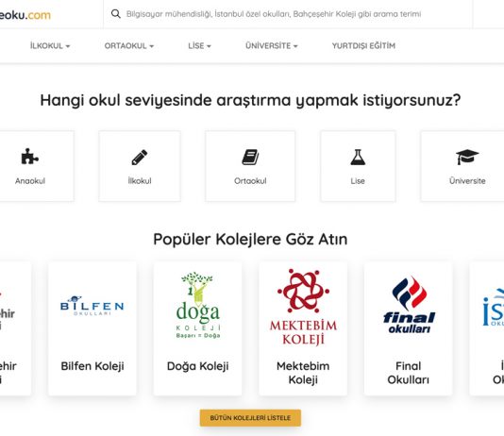The image size is (504, 436).
Task: Expand the ÜNİVERSİTE dropdown menu
Action: (x=271, y=46)
